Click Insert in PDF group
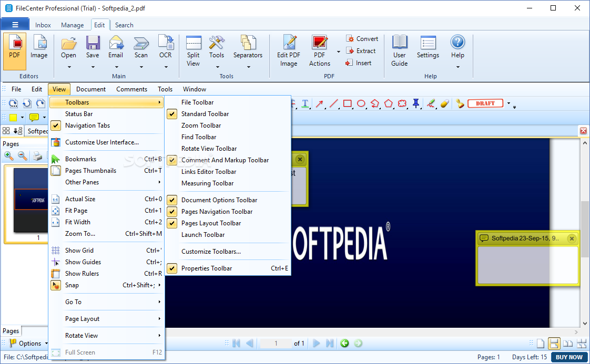Viewport: 590px width, 364px height. pyautogui.click(x=359, y=63)
